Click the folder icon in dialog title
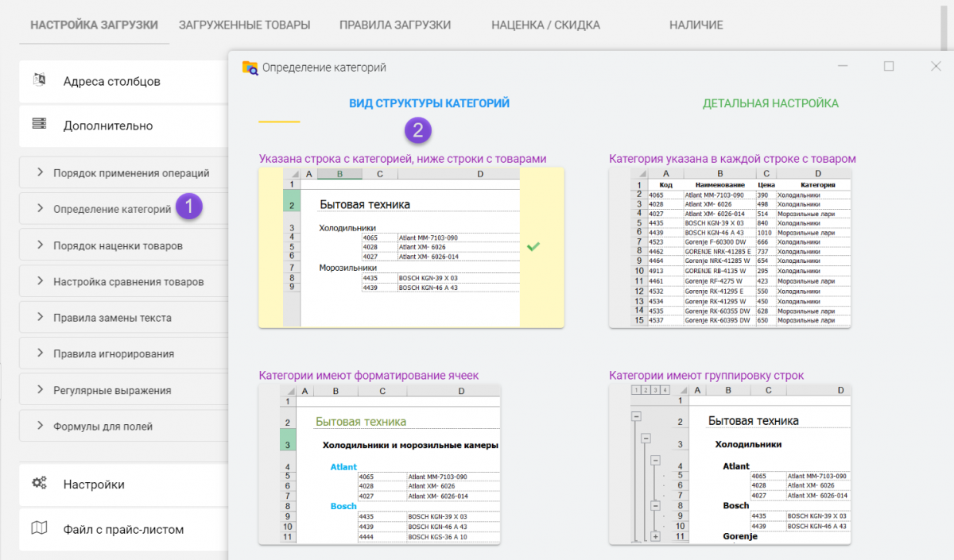954x560 pixels. pos(250,68)
